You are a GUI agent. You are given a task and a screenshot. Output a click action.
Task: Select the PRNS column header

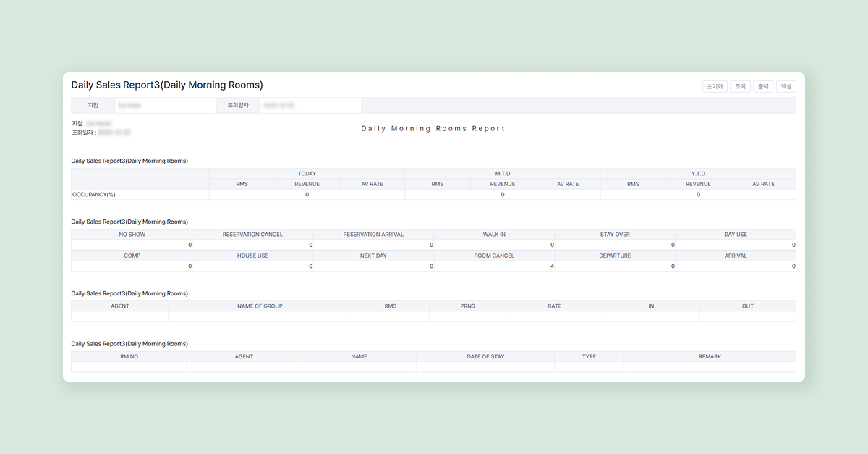coord(467,306)
